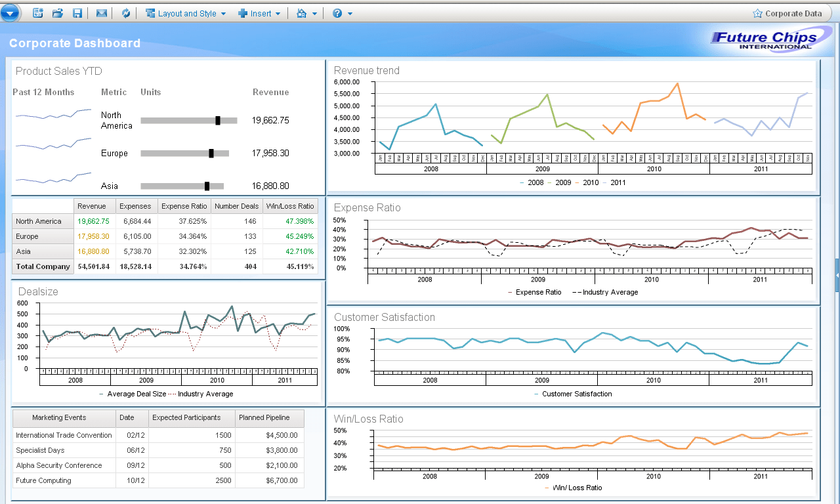Expand the home/building icon dropdown
Screen dimensions: 840x504
(x=306, y=13)
